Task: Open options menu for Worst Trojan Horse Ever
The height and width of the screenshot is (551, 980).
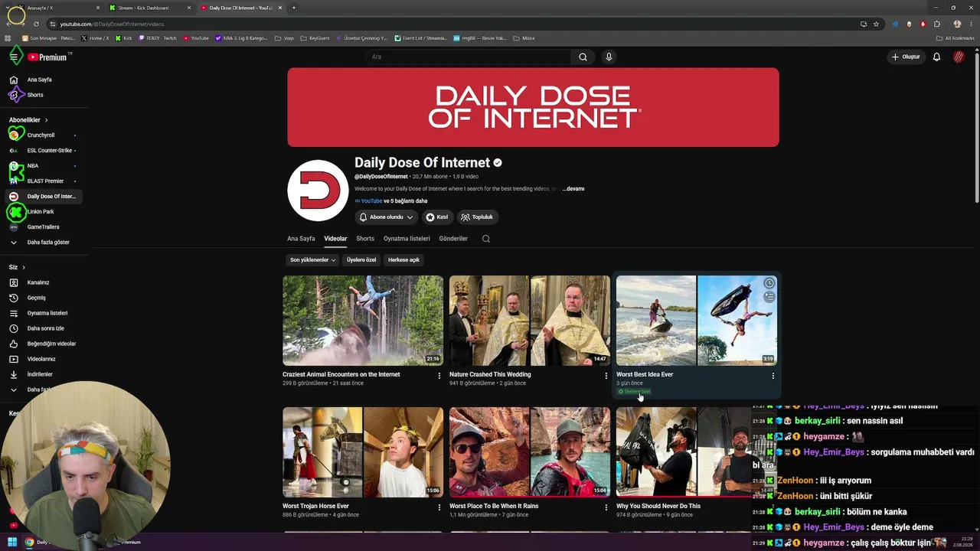Action: [x=439, y=507]
